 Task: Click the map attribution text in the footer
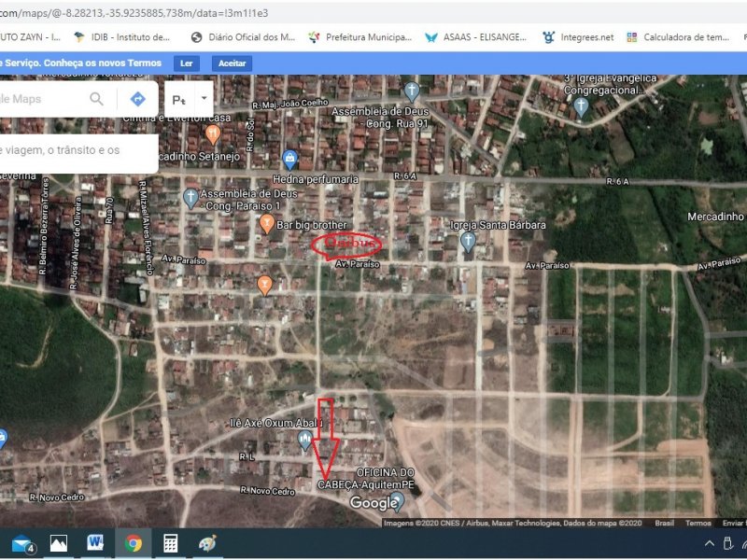(x=513, y=523)
